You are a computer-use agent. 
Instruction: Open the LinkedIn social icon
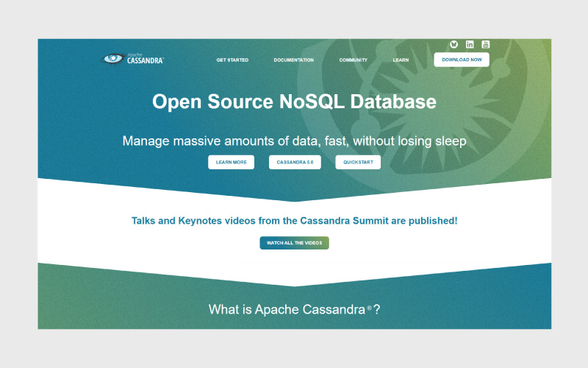coord(470,44)
